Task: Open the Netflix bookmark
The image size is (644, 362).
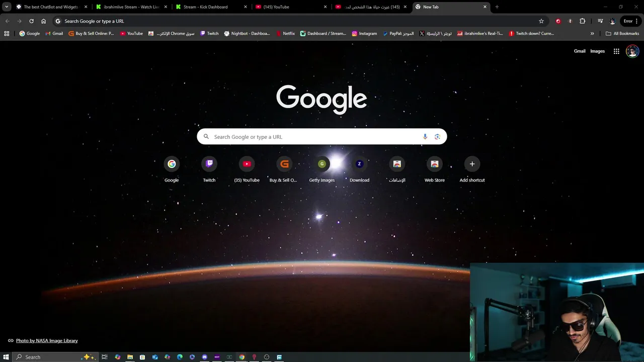Action: 286,34
